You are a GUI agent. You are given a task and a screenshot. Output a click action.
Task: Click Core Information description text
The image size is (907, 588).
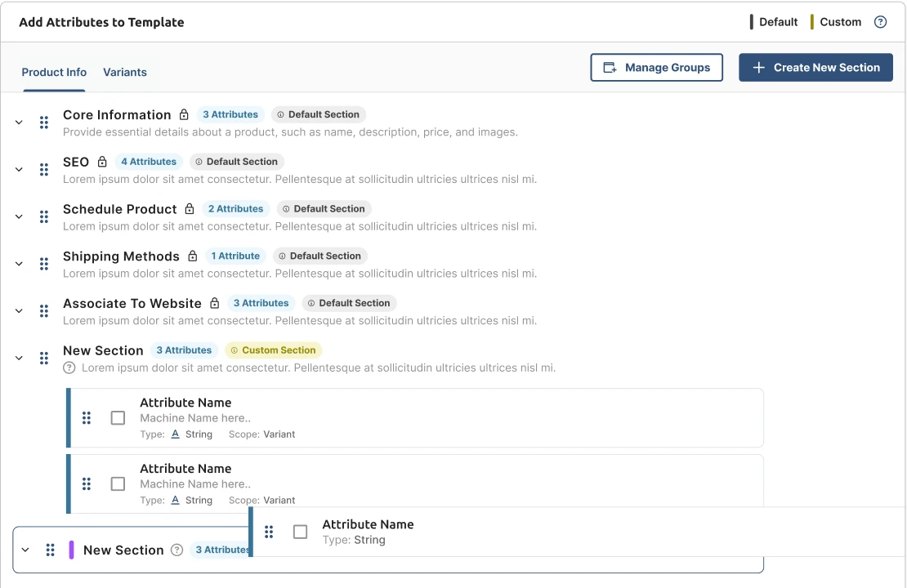tap(290, 131)
